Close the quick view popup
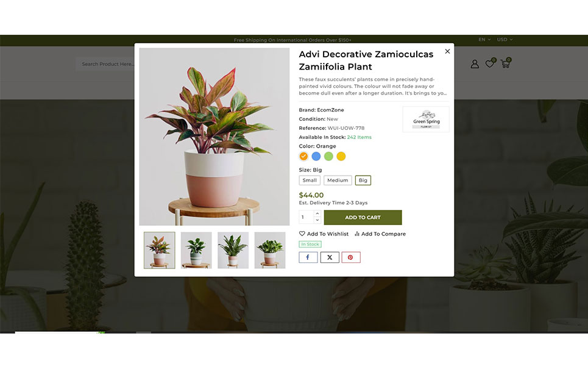Viewport: 588px width, 366px height. click(x=447, y=51)
